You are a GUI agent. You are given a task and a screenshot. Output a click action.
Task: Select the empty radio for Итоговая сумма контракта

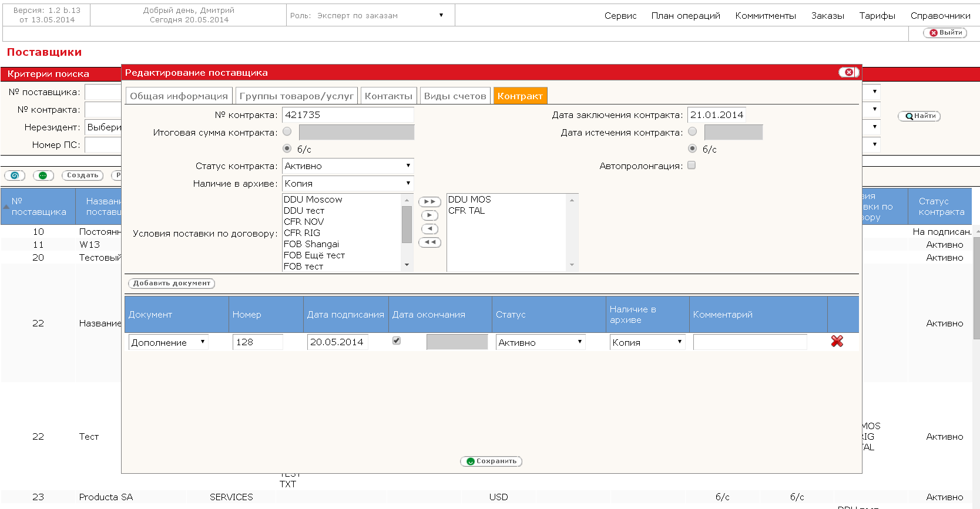287,132
